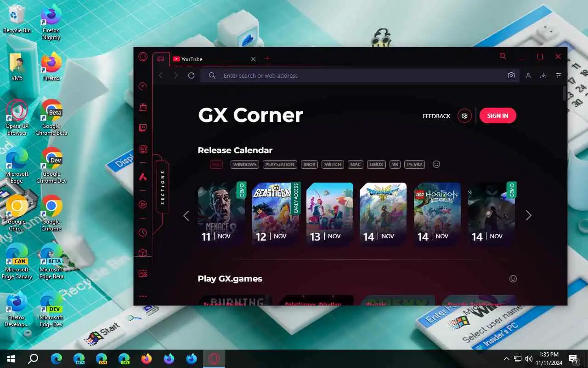588x368 pixels.
Task: Open the Twitch panel in sidebar
Action: tap(143, 128)
